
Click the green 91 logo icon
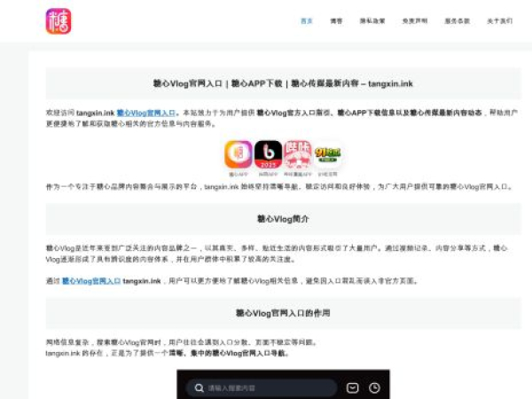click(x=327, y=154)
